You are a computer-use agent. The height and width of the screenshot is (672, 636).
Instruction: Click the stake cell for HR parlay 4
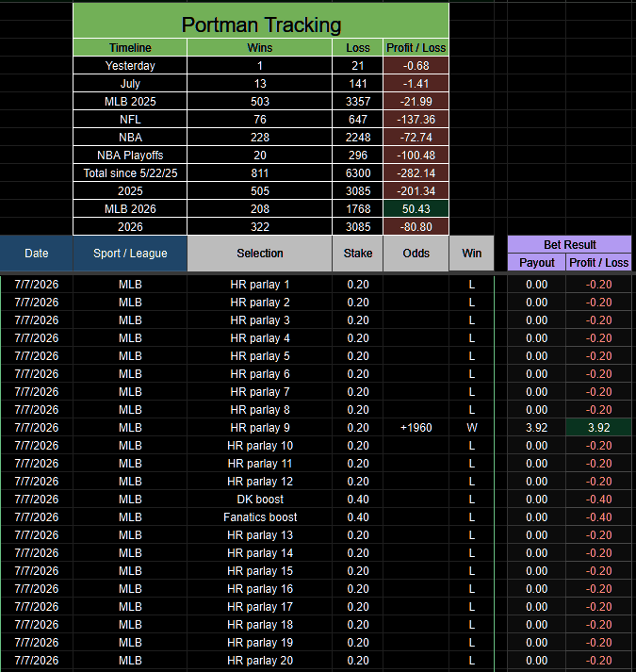(358, 338)
